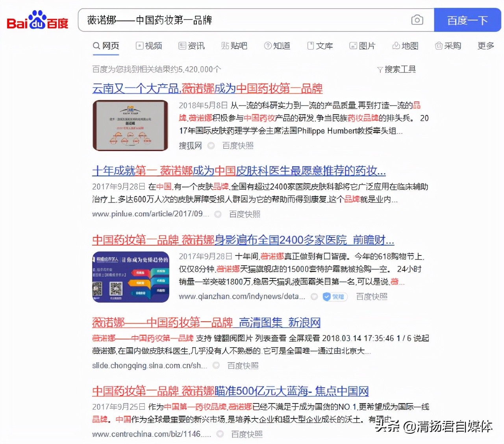
Task: Click the funnel icon beside 搜索工具
Action: coord(380,69)
